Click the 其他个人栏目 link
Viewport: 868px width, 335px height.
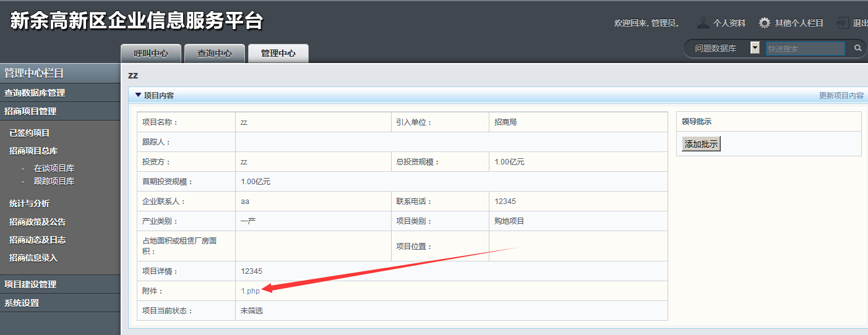[x=799, y=23]
